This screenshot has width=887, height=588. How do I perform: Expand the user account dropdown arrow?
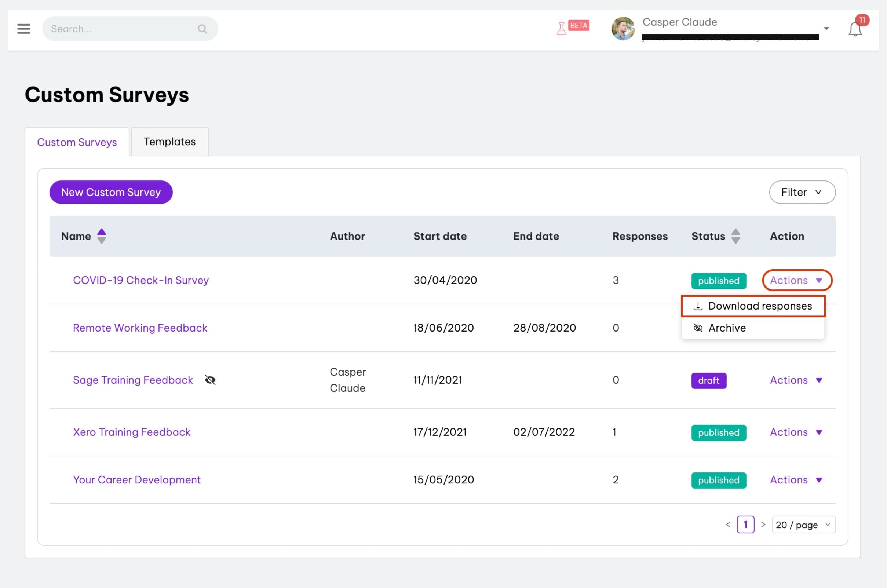(826, 29)
